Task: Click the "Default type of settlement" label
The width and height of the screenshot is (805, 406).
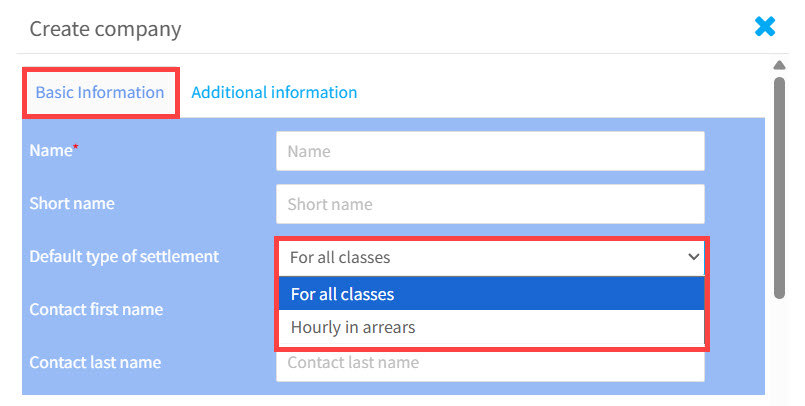Action: [124, 256]
